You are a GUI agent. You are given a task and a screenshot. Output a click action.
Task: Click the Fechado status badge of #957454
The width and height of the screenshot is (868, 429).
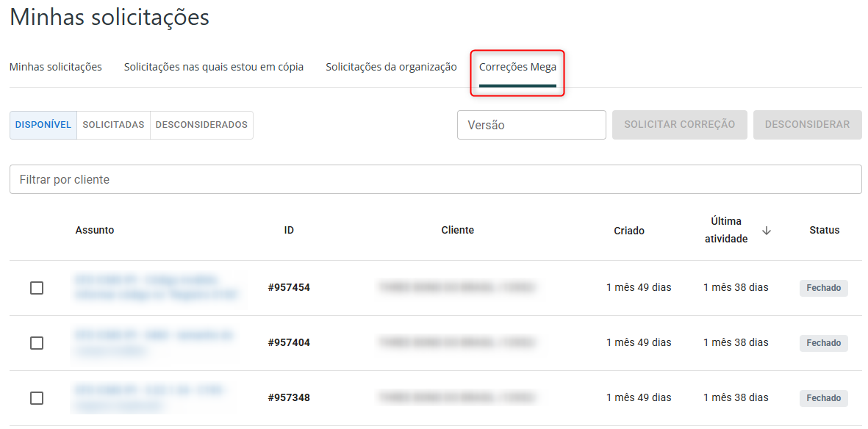click(x=823, y=288)
